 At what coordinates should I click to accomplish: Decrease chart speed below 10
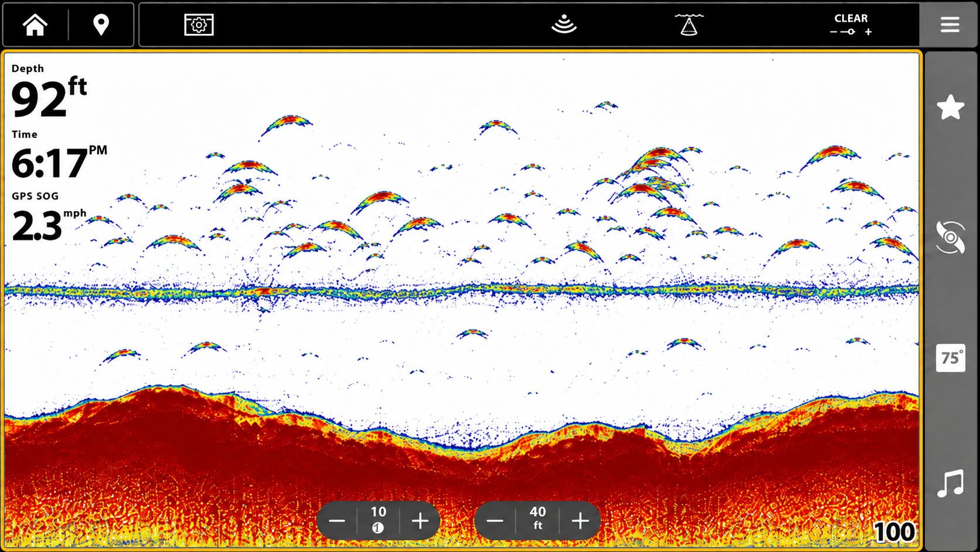click(x=337, y=521)
